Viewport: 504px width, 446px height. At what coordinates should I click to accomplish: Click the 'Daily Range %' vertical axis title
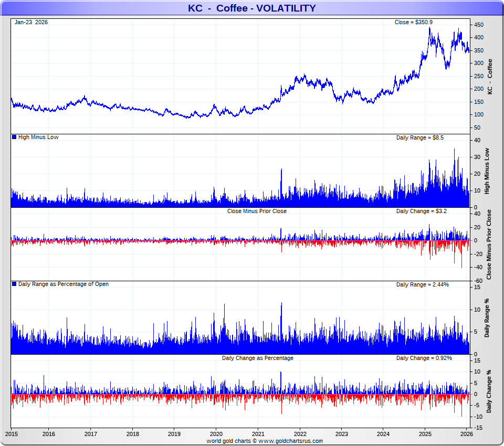coord(487,318)
